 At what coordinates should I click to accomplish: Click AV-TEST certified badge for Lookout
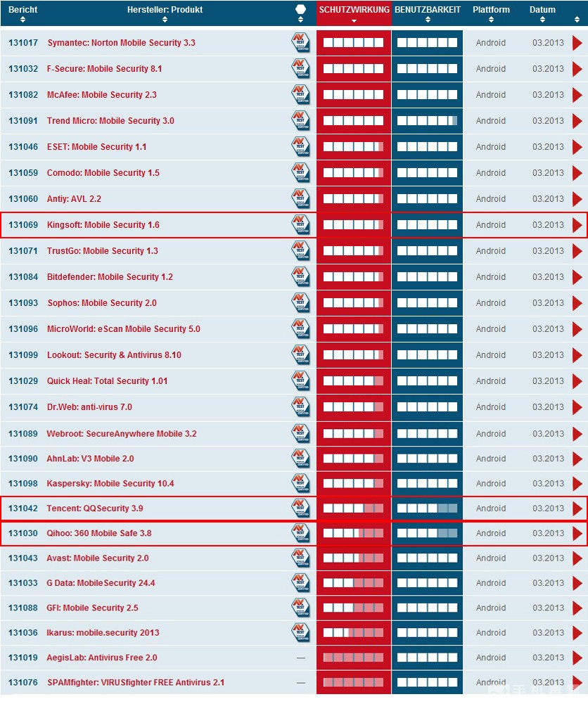pyautogui.click(x=300, y=354)
